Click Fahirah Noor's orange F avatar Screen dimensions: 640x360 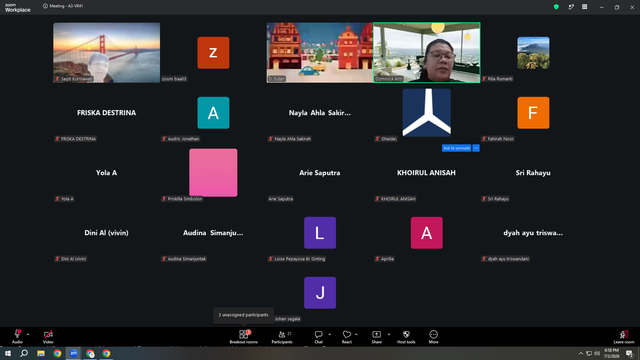533,113
